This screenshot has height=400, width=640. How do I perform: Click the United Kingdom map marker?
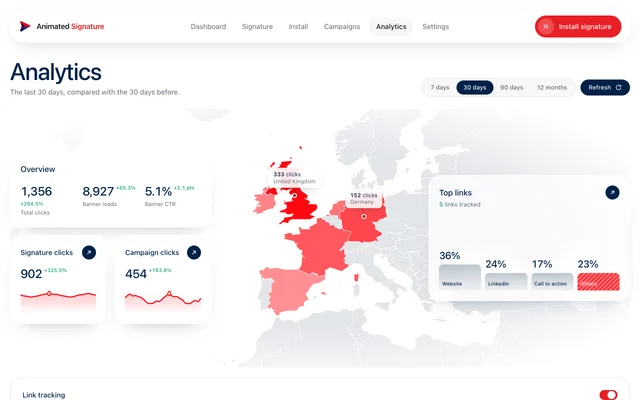point(294,196)
